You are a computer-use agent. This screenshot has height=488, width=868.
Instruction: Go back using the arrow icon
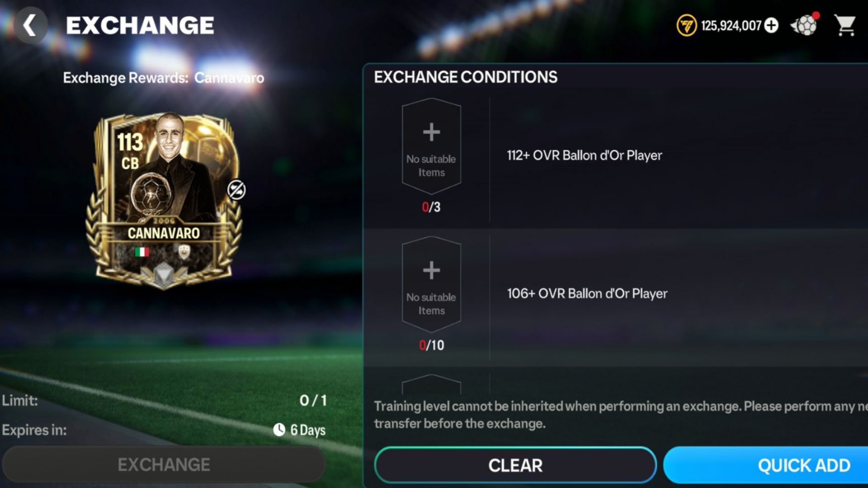(30, 25)
